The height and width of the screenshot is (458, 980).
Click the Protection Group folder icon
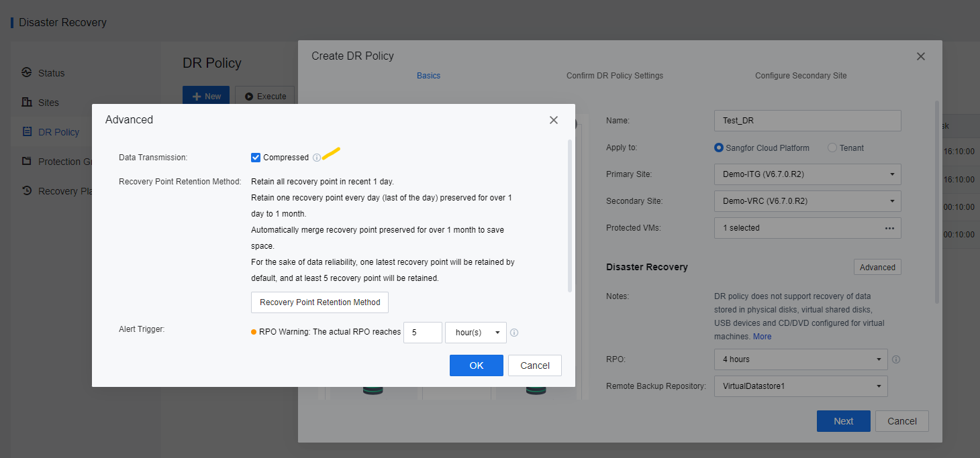[x=27, y=161]
